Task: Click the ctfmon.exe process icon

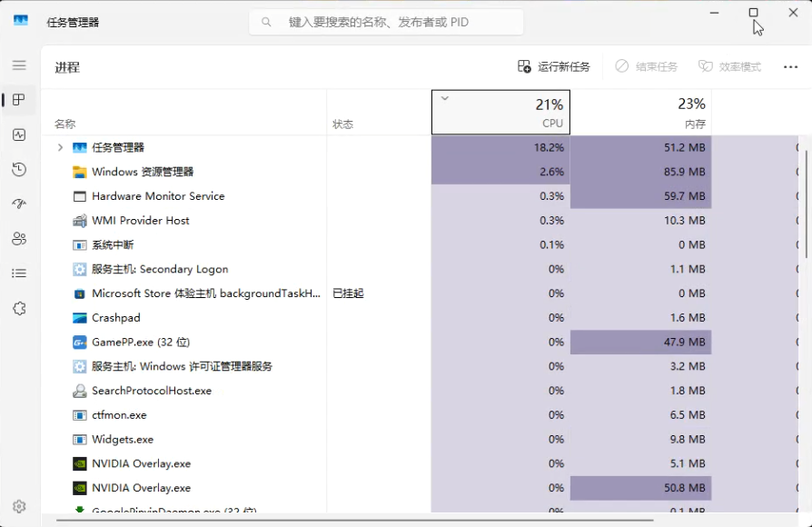Action: [79, 415]
